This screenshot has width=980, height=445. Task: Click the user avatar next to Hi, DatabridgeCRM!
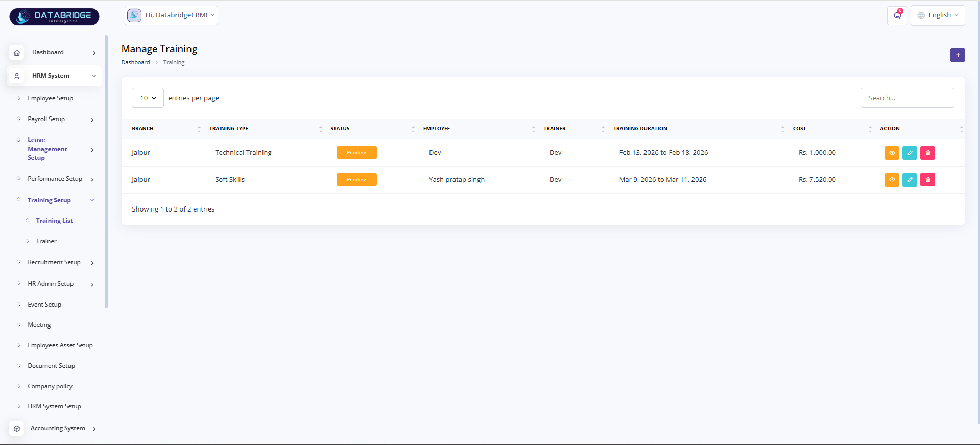134,15
